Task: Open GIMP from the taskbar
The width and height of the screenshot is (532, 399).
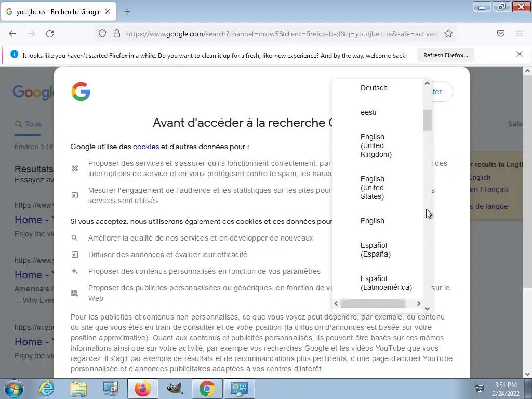Action: (x=175, y=389)
